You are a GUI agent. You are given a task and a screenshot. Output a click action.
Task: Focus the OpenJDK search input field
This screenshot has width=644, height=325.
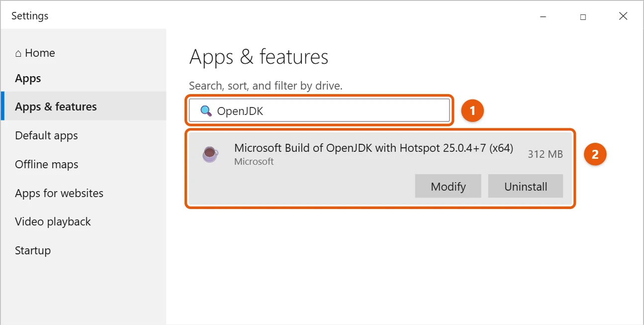pos(319,110)
